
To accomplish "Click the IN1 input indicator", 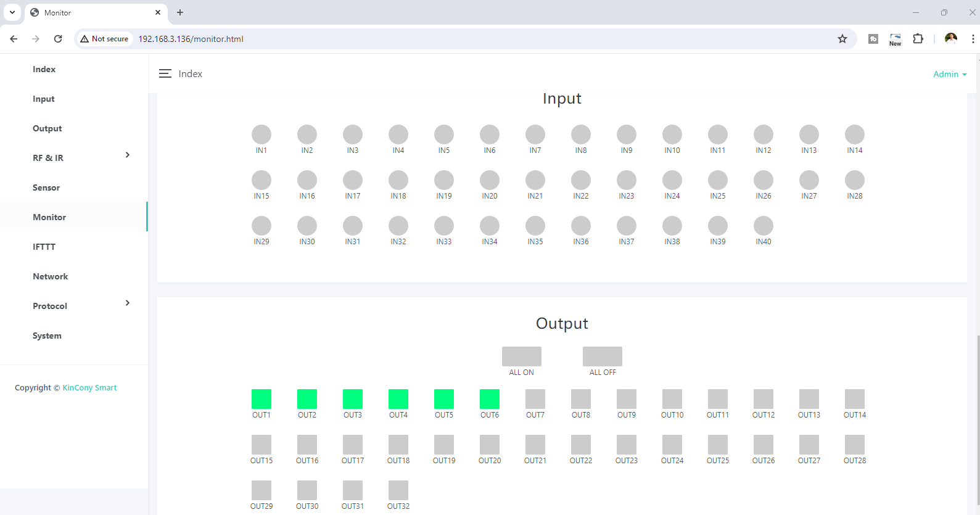I will coord(261,134).
